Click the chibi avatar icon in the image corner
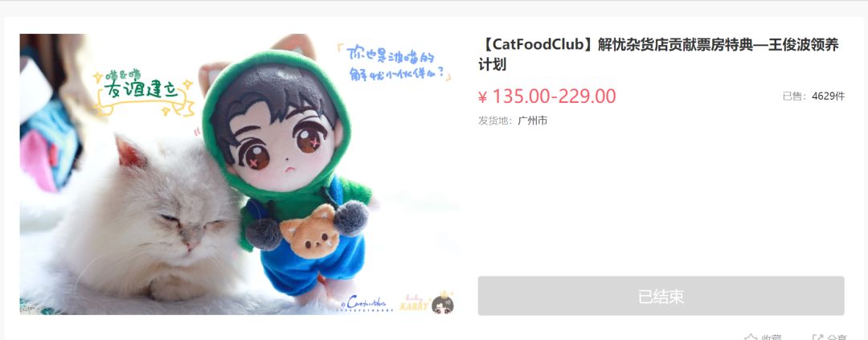 [442, 305]
